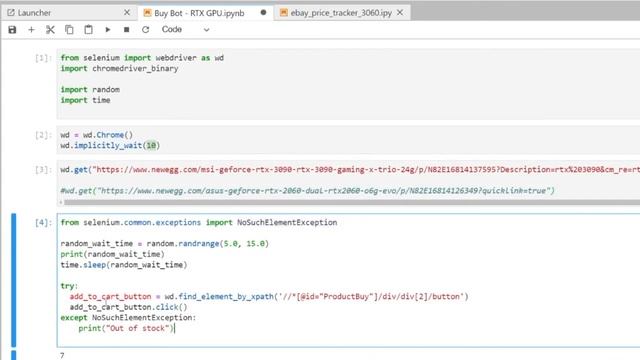
Task: Click into cell 2 with wd.Chrome()
Action: 348,140
